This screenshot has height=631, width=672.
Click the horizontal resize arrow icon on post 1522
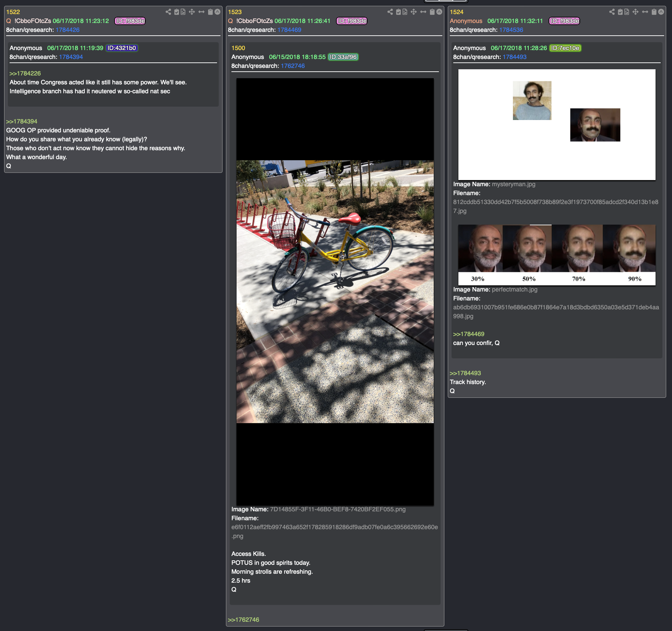(x=202, y=12)
